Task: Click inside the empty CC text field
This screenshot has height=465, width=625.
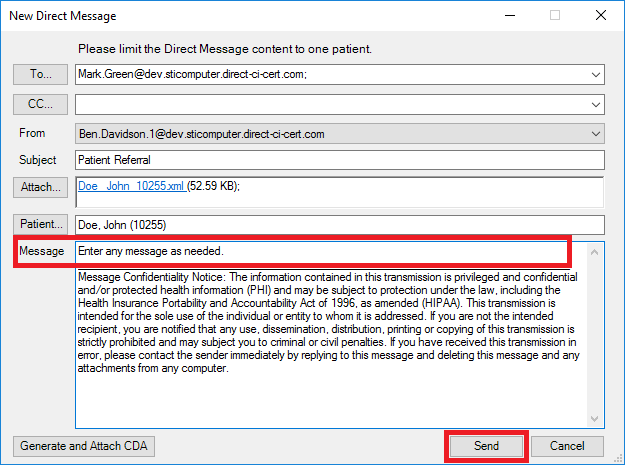Action: [330, 103]
